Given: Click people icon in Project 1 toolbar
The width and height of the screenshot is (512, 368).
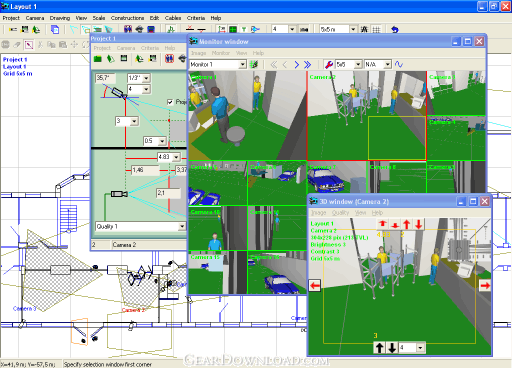Looking at the screenshot, I should click(169, 59).
